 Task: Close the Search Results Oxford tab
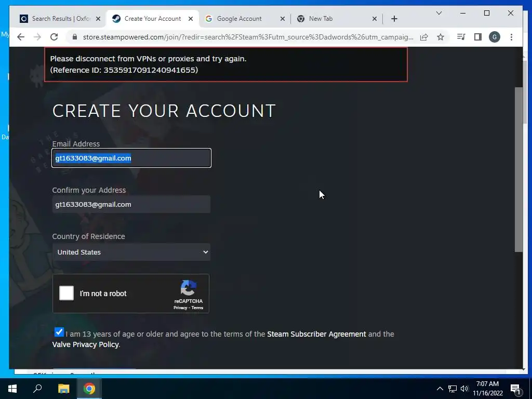[x=98, y=19]
